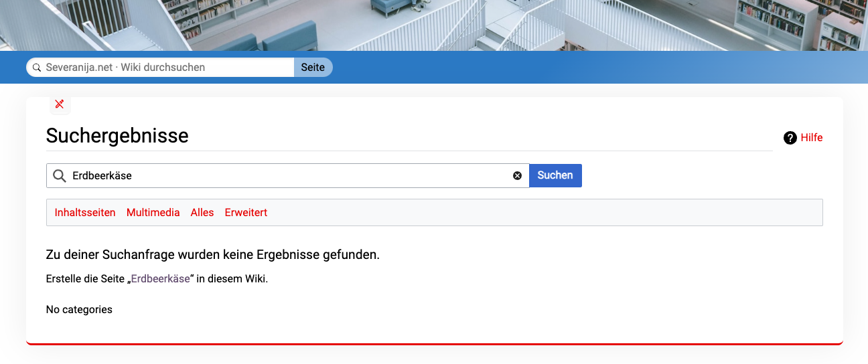Clear the Erdbeerkäse search text with X icon

coord(517,175)
